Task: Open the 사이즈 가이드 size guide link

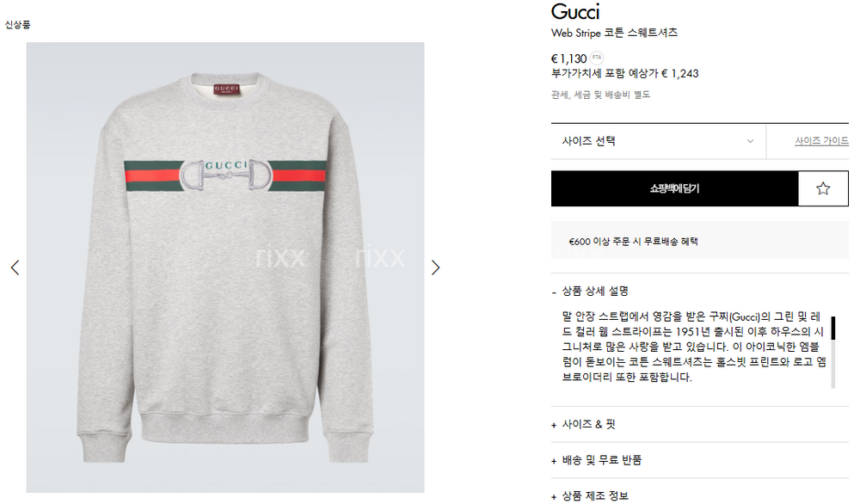Action: pos(821,141)
